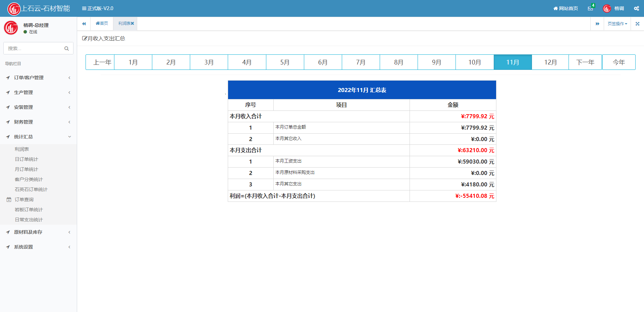Open 客户分类统计 in the sidebar
This screenshot has width=644, height=312.
pos(29,179)
